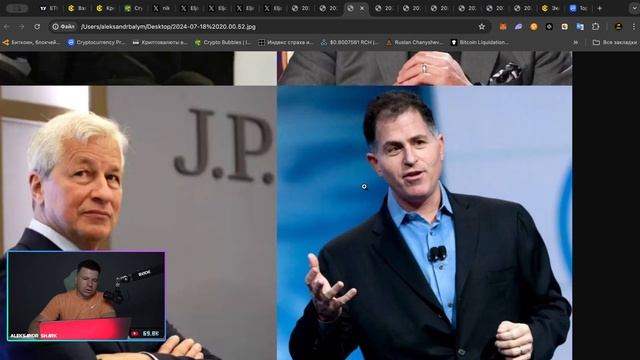The image size is (640, 360).
Task: Open the Bitcoin Liquidation bookmark
Action: (x=480, y=42)
